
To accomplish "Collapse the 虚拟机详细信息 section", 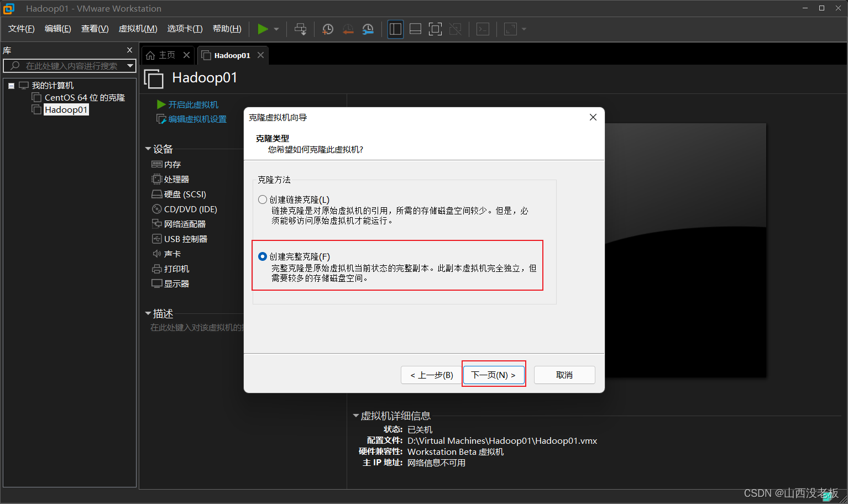I will (356, 416).
